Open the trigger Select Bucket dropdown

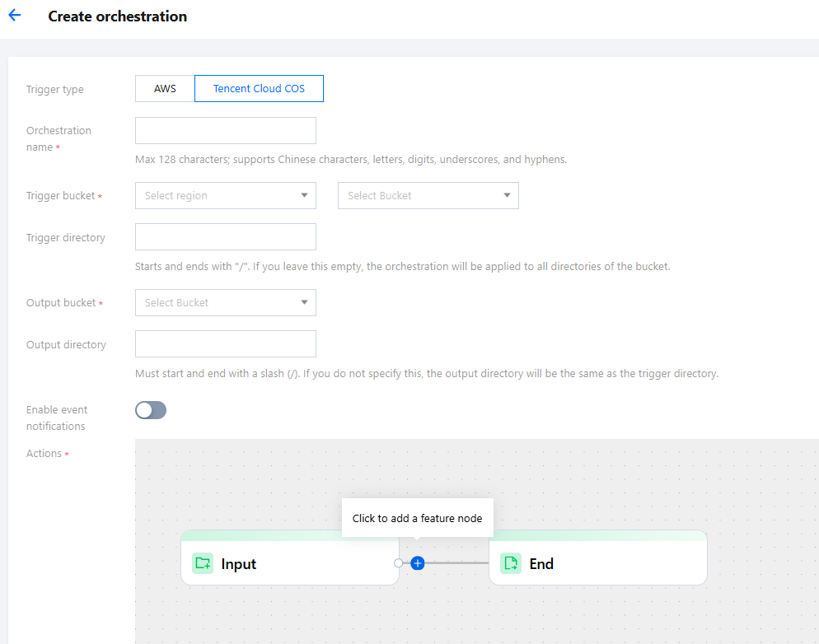[x=428, y=196]
